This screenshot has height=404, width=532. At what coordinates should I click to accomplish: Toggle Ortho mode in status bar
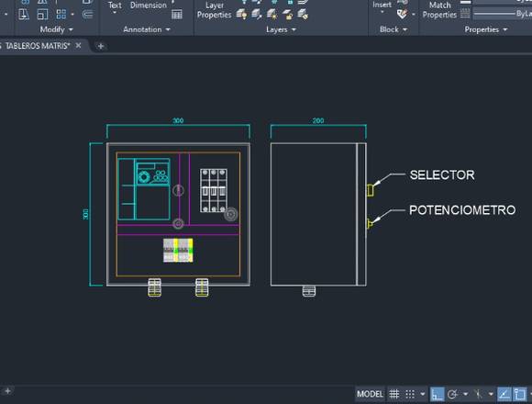[x=437, y=394]
